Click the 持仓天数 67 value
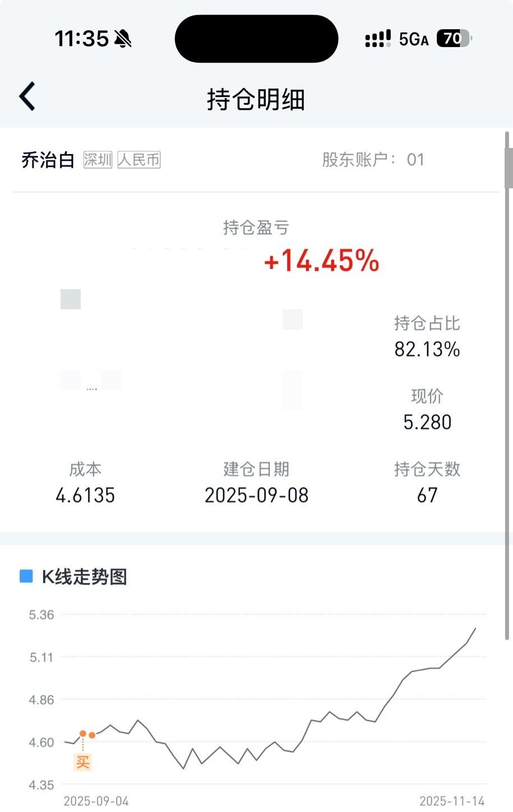The width and height of the screenshot is (513, 812). click(427, 495)
